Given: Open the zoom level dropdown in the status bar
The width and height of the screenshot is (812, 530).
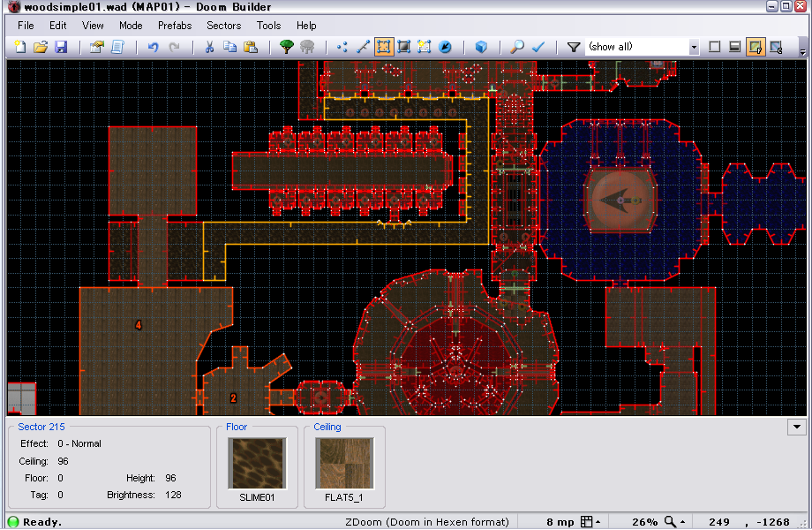Looking at the screenshot, I should pyautogui.click(x=675, y=522).
